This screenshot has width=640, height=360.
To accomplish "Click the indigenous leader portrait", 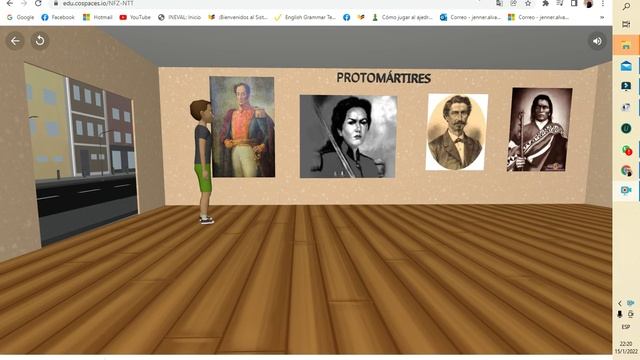I will click(x=540, y=129).
